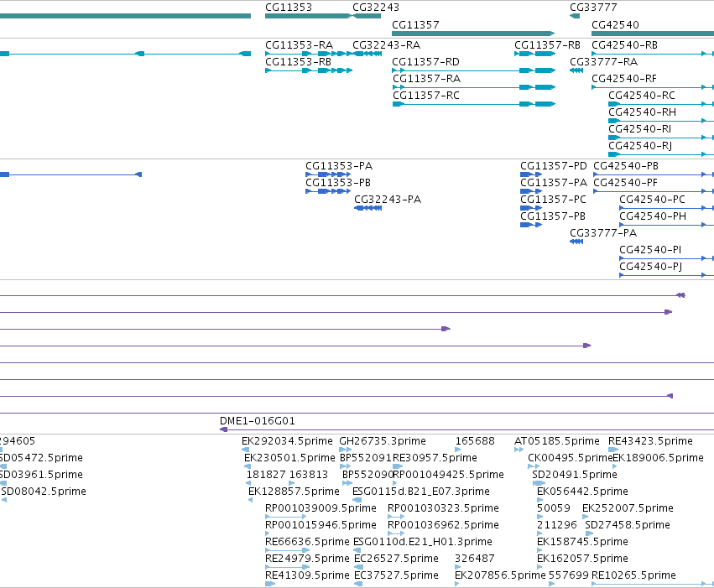Select EST SD08042.5prime

point(44,492)
